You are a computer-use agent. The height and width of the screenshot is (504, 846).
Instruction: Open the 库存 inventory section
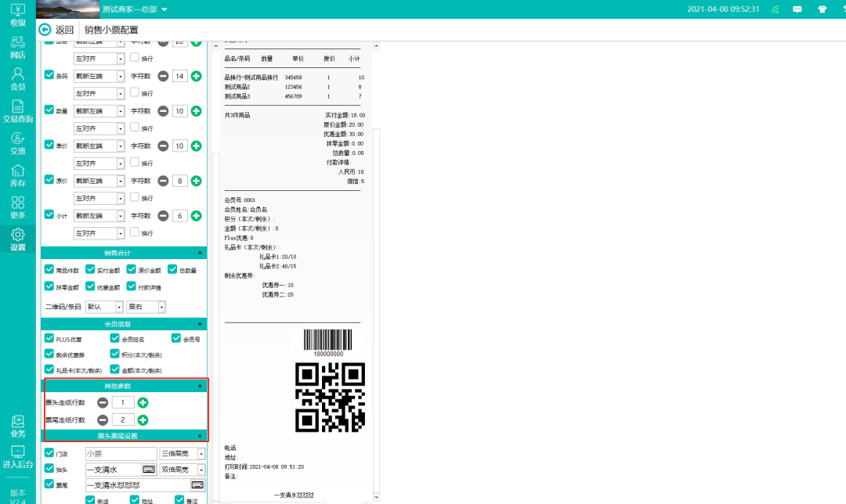17,175
